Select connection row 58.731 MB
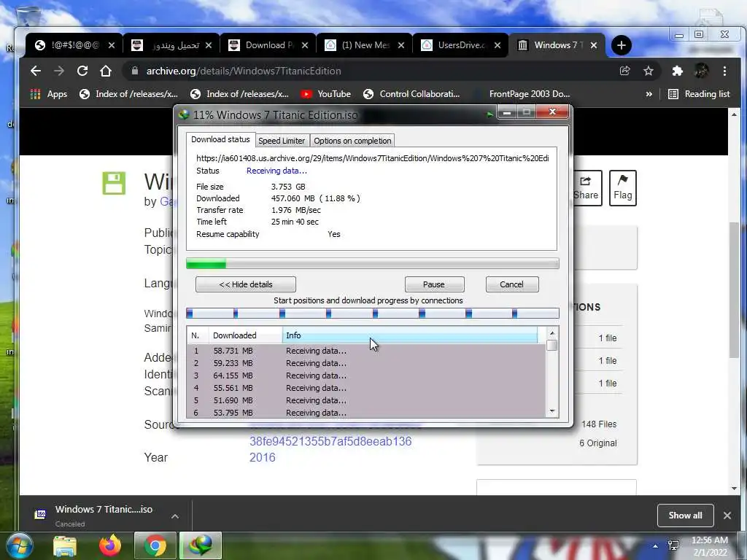Viewport: 747px width, 560px height. (x=366, y=351)
